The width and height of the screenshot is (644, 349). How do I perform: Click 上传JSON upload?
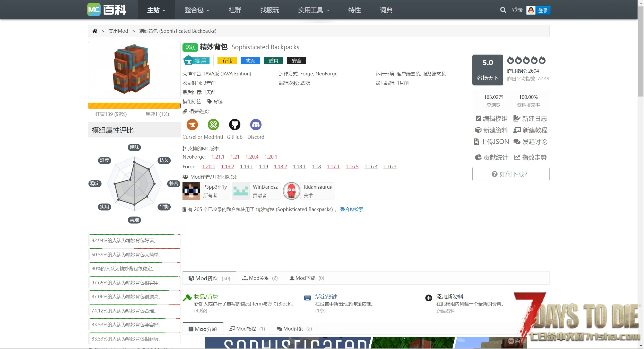(x=491, y=142)
